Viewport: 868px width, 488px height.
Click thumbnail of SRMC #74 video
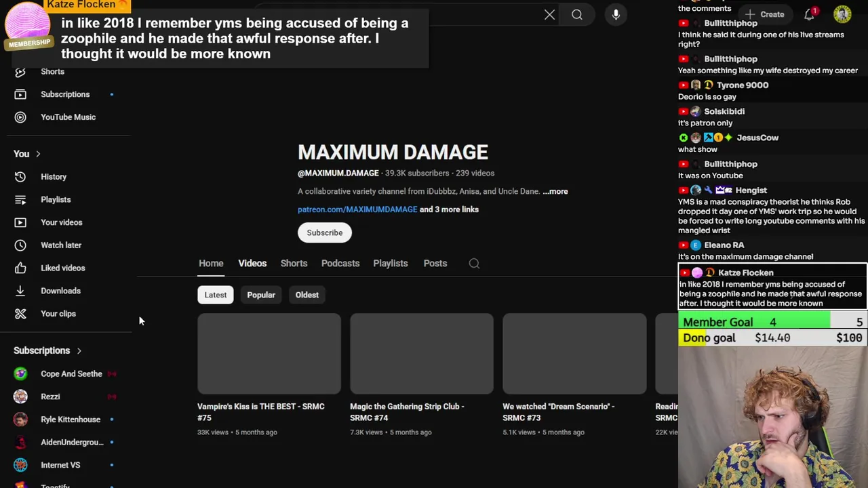(422, 353)
